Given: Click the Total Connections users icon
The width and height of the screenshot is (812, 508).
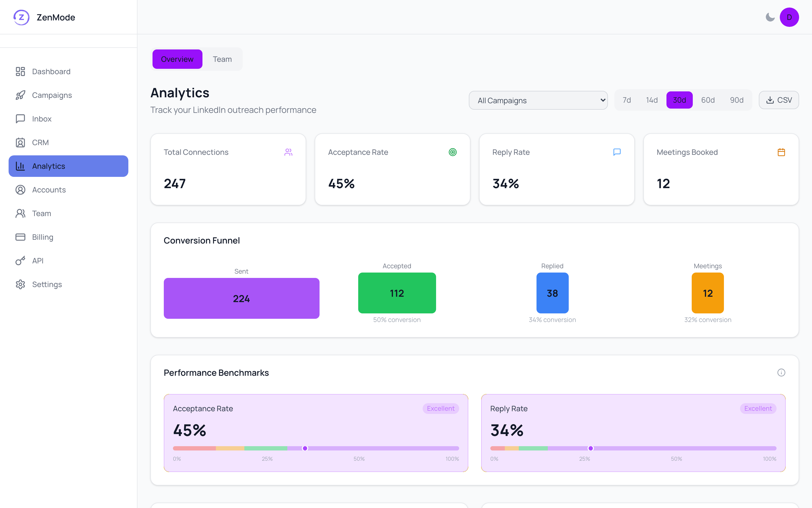Looking at the screenshot, I should click(x=288, y=152).
